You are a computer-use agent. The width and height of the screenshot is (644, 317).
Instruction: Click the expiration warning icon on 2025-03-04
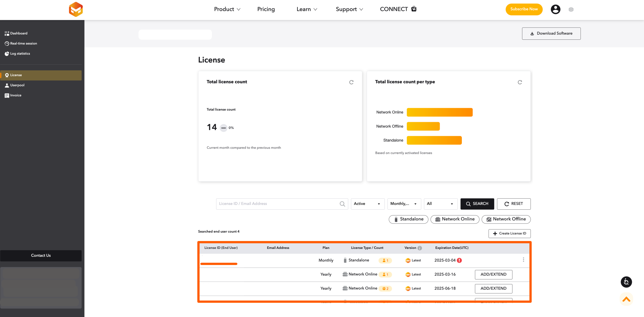click(459, 260)
